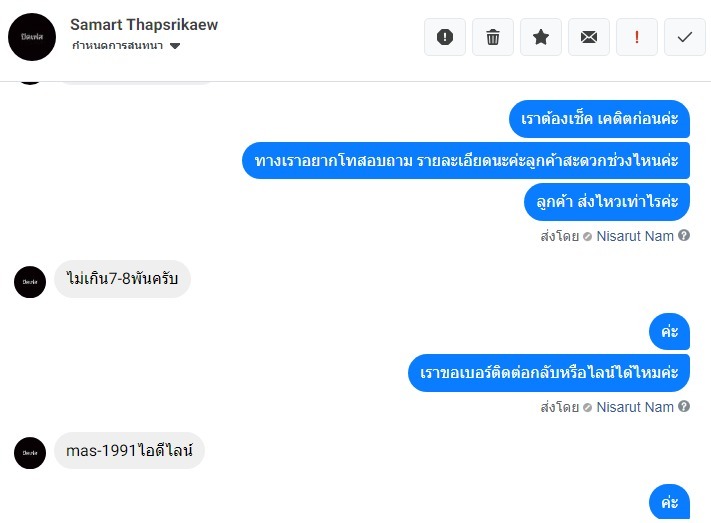Click avatar next to mas-1991 message
The image size is (711, 523).
(30, 453)
